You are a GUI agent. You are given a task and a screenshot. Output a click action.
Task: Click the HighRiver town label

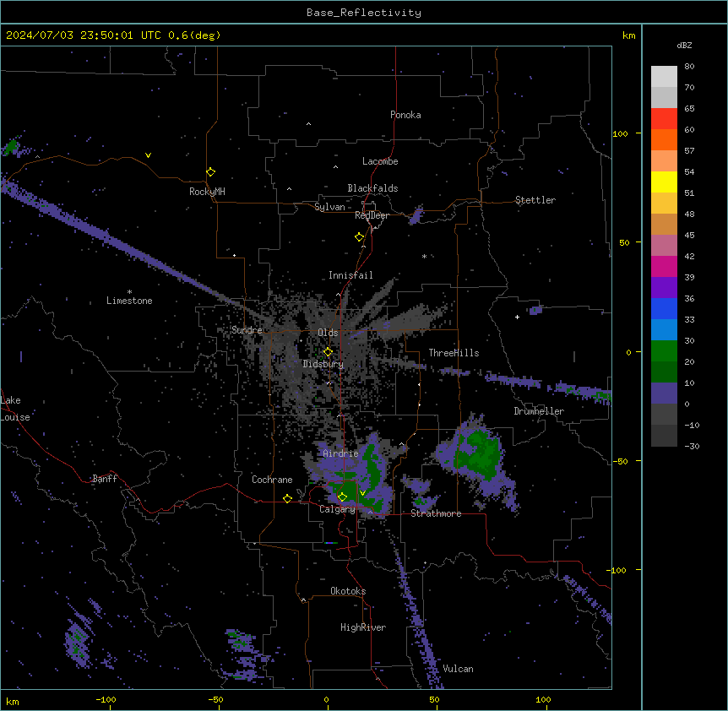[363, 627]
